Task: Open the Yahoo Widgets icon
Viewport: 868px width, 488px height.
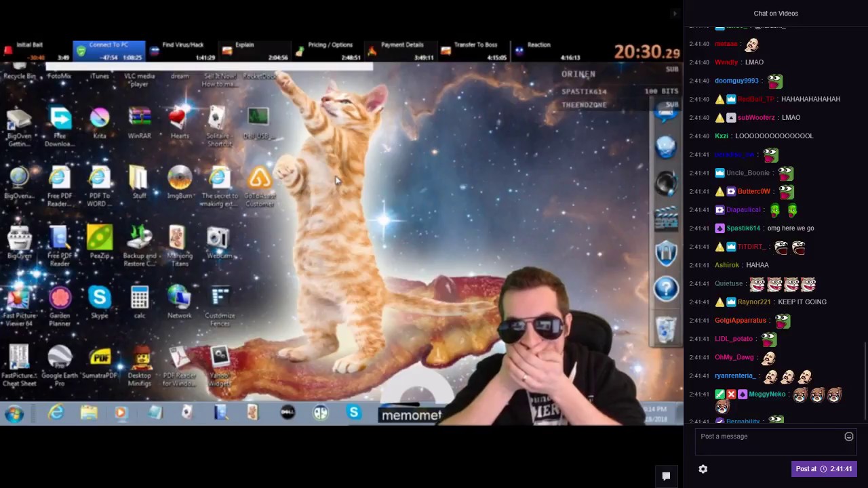Action: click(x=220, y=366)
